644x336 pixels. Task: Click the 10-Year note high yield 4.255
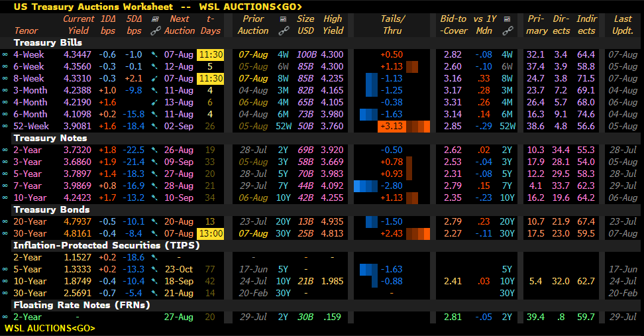pos(332,197)
